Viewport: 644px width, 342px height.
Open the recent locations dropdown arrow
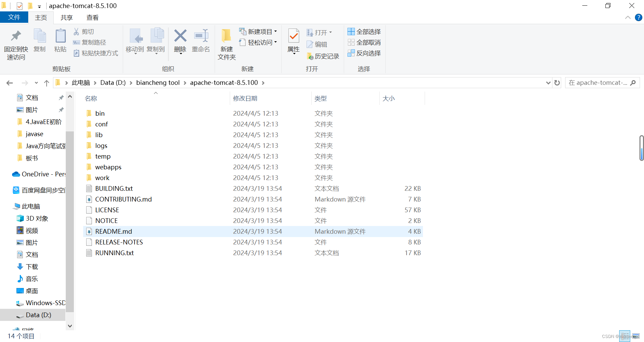36,83
